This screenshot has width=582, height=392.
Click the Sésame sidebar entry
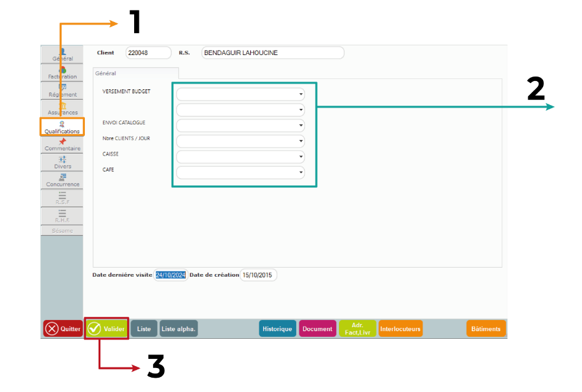click(x=62, y=231)
